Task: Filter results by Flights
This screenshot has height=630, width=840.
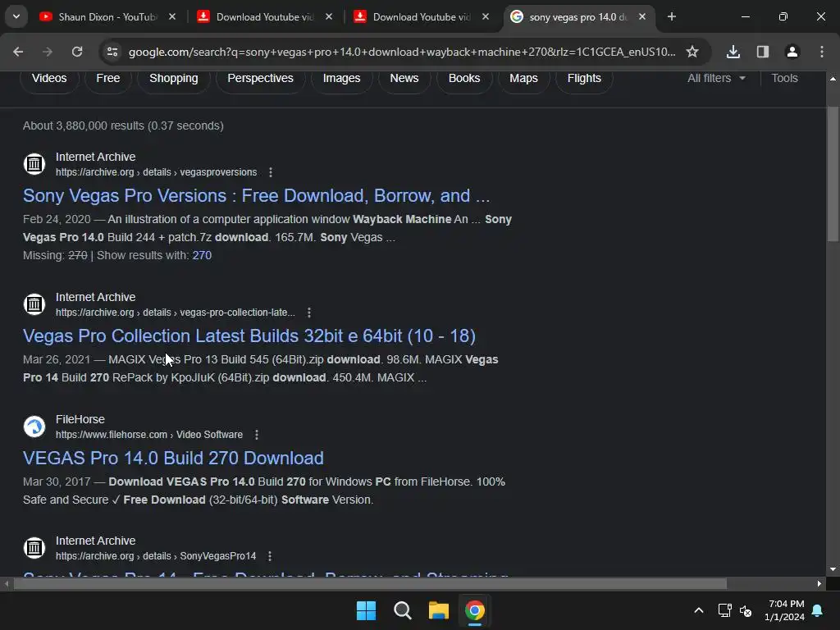Action: (584, 78)
